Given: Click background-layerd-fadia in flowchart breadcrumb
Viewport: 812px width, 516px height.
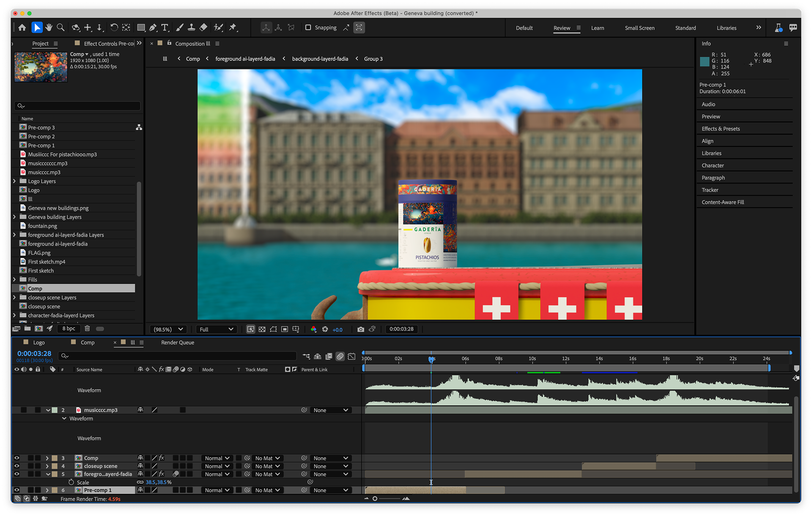Looking at the screenshot, I should coord(320,59).
